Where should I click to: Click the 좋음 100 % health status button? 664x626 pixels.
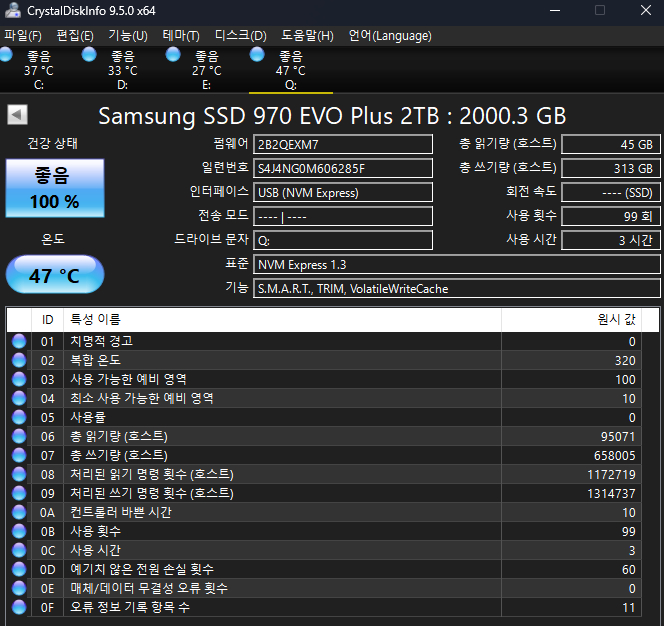pyautogui.click(x=55, y=188)
